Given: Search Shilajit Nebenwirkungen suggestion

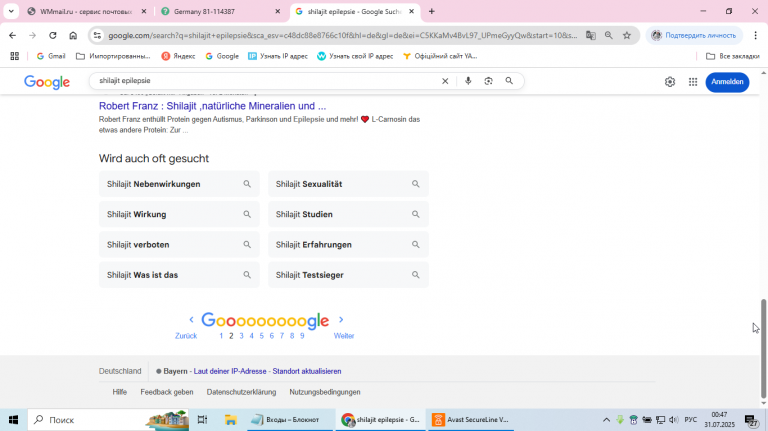Looking at the screenshot, I should click(179, 184).
